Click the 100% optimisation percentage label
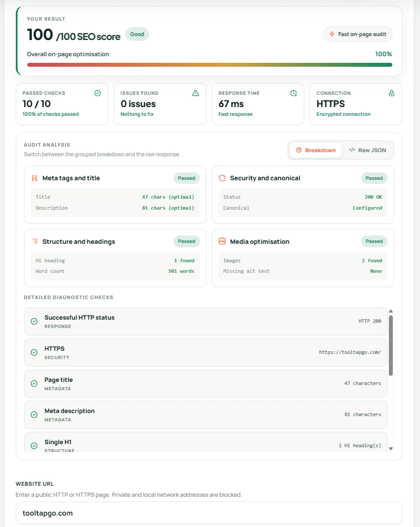Screen dimensions: 420x527 pos(383,54)
